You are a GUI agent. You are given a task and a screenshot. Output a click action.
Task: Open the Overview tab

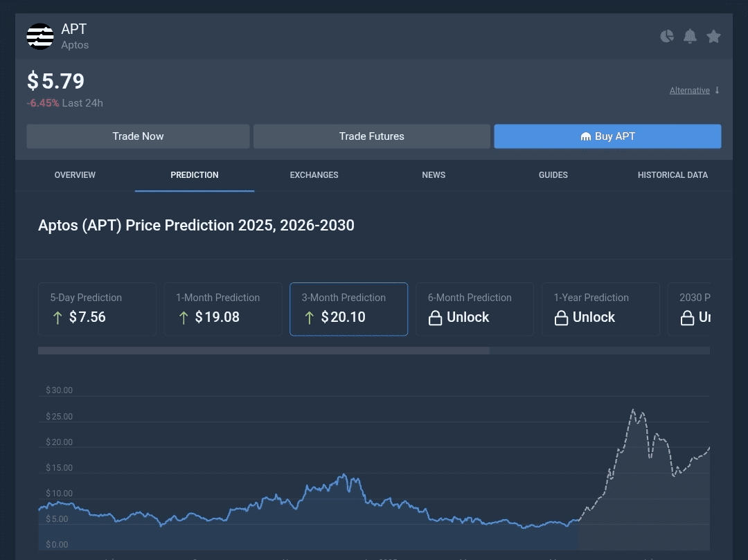click(x=75, y=175)
